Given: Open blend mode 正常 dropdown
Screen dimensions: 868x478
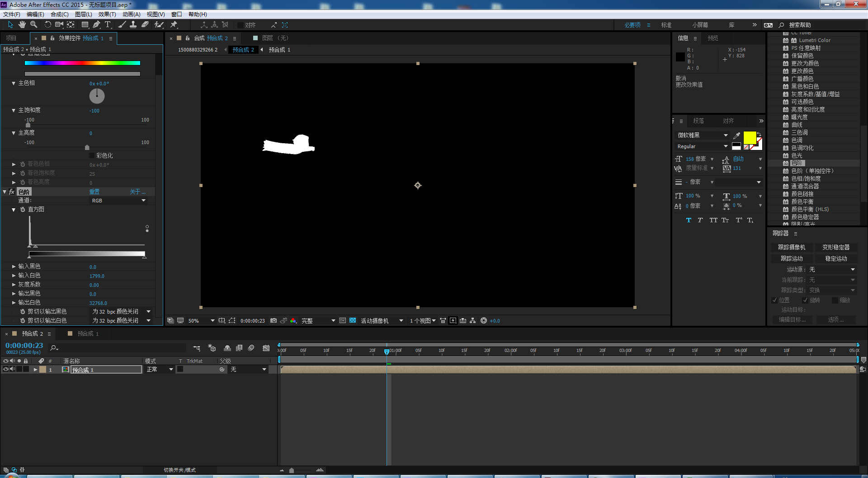Looking at the screenshot, I should [x=160, y=370].
